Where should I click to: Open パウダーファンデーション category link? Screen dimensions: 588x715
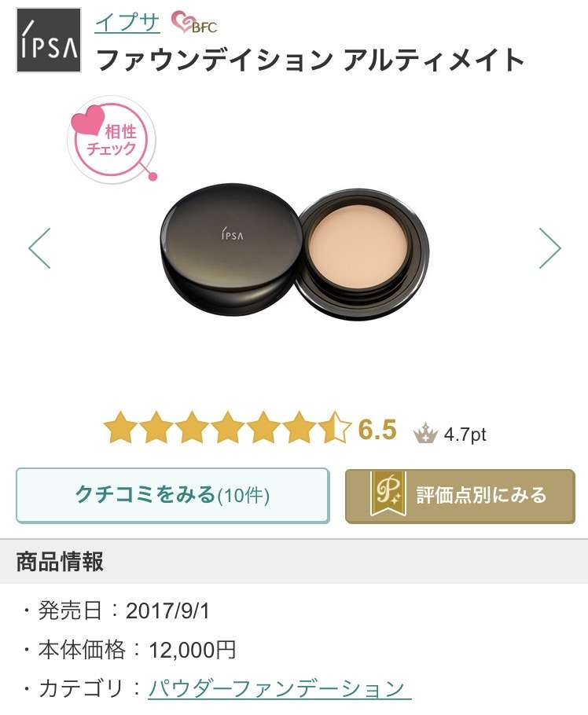pyautogui.click(x=279, y=688)
